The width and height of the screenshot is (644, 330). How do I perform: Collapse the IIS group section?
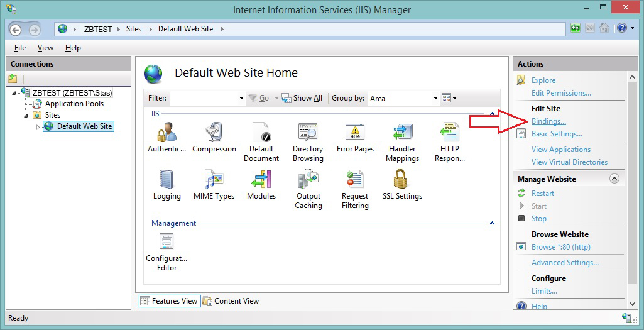pyautogui.click(x=492, y=114)
